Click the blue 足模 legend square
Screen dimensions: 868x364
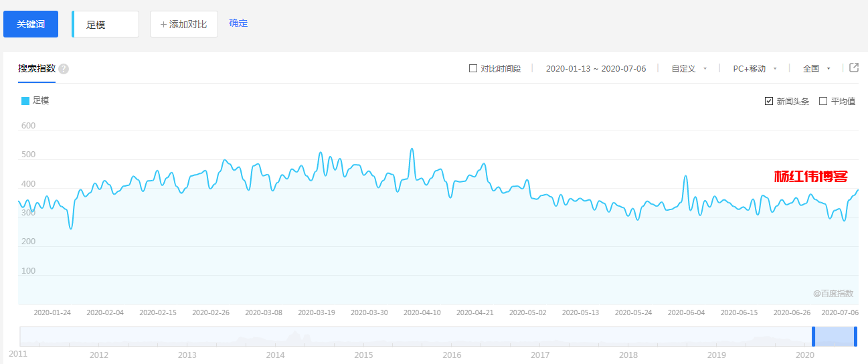tap(25, 101)
